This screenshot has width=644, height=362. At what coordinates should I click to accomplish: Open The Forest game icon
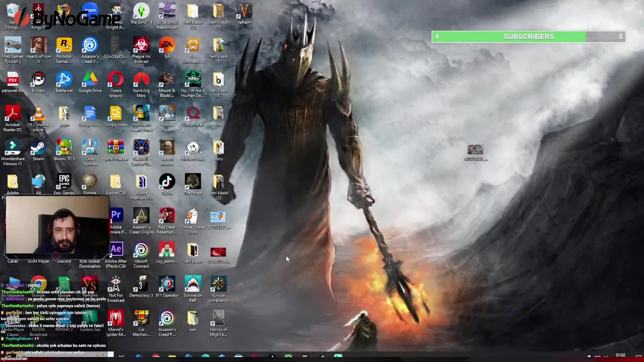(x=193, y=185)
